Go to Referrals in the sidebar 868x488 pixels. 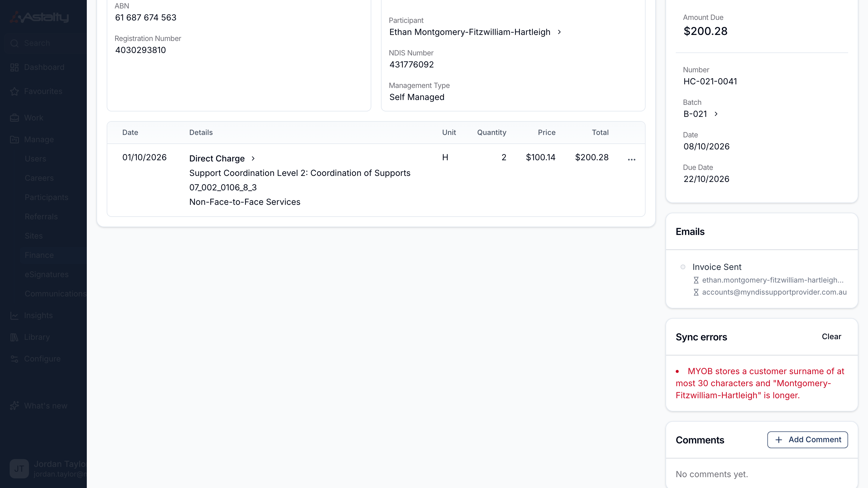[41, 217]
